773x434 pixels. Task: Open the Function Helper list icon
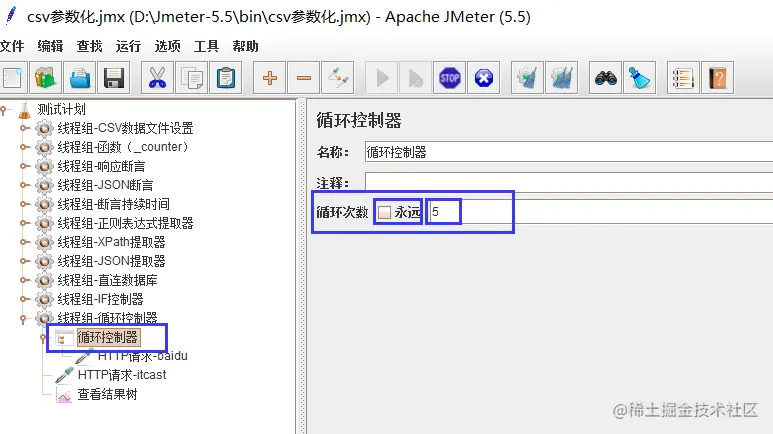683,78
